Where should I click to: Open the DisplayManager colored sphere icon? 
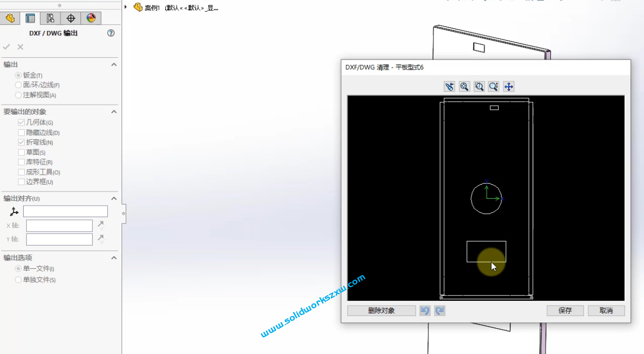click(x=90, y=17)
